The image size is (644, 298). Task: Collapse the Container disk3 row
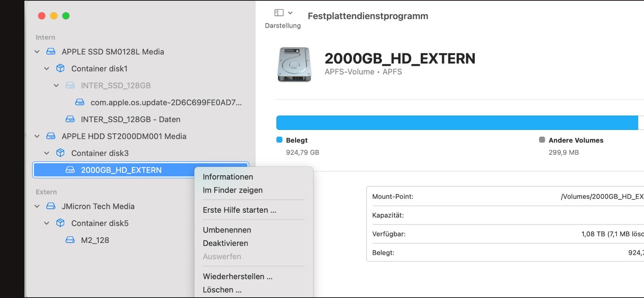tap(47, 153)
